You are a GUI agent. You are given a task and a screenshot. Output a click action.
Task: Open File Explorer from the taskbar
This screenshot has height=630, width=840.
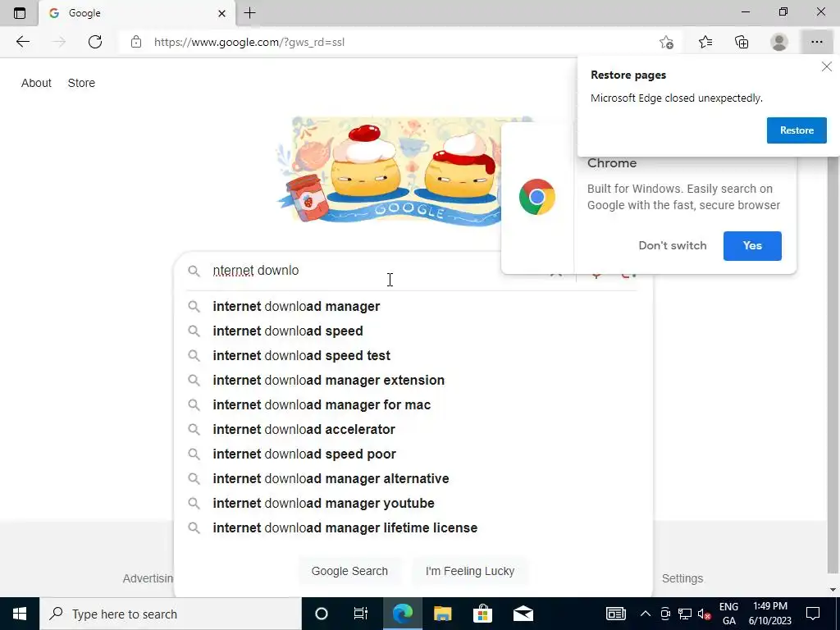442,614
